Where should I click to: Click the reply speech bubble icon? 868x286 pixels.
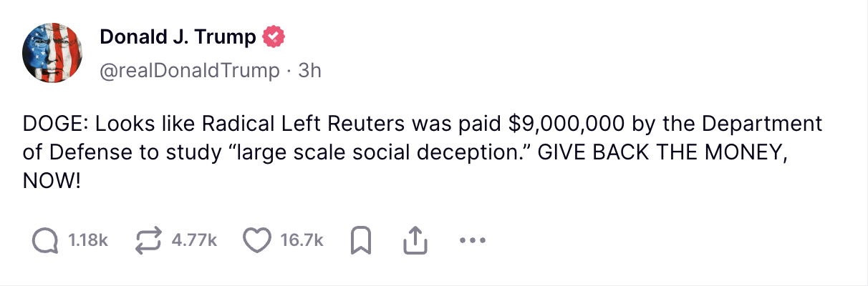pos(46,241)
